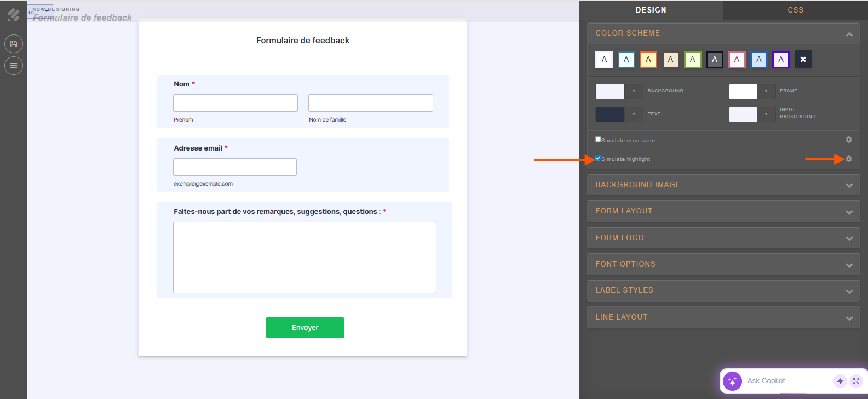Select the orange-bordered yellow color scheme

(x=648, y=59)
